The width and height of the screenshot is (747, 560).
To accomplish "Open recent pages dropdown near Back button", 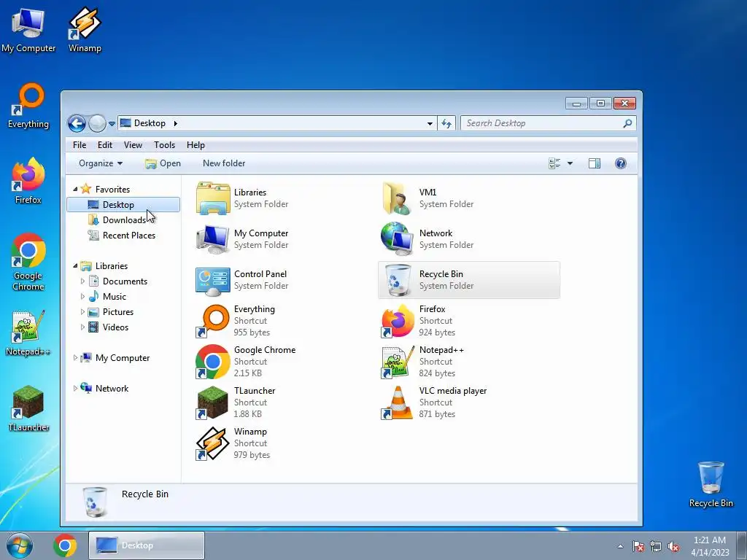I will point(112,123).
